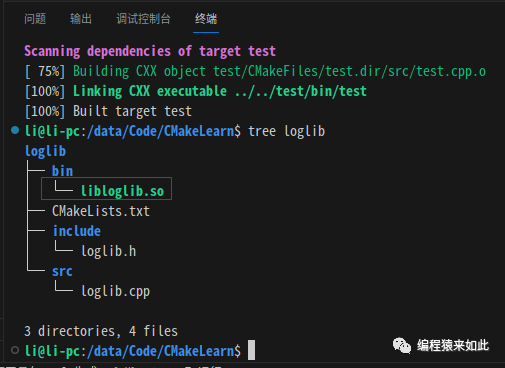
Task: Activate the 终端 tab
Action: pos(206,19)
